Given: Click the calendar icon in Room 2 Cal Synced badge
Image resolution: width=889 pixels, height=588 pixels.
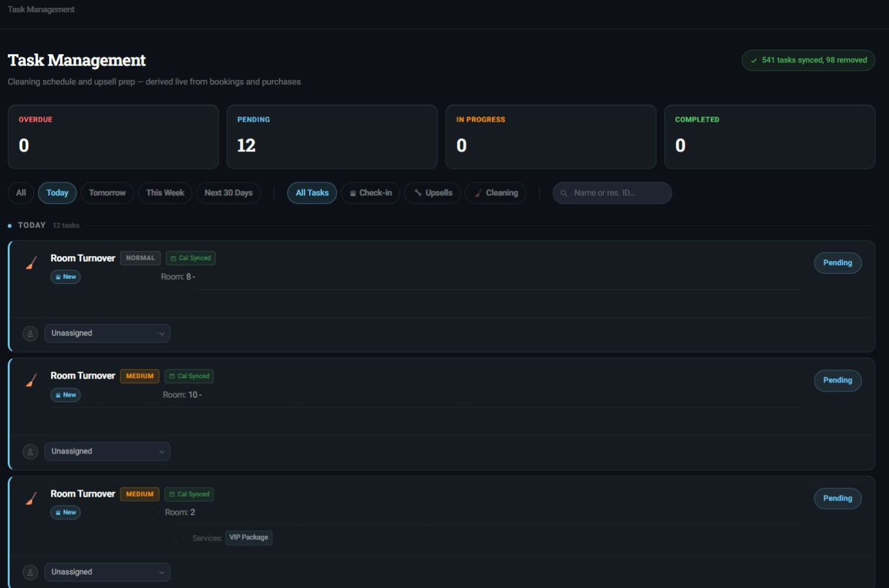Looking at the screenshot, I should (172, 495).
